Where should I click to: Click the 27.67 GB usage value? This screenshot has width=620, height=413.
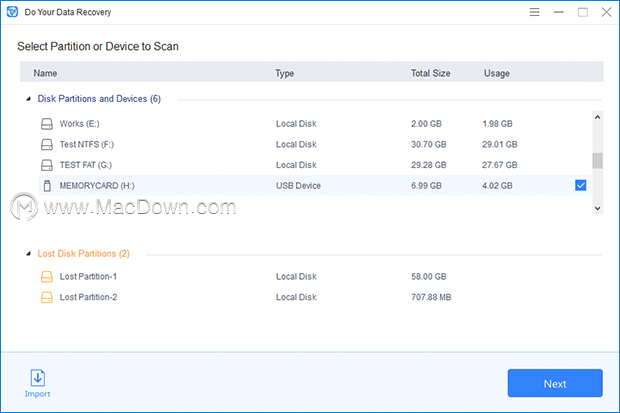tap(499, 165)
